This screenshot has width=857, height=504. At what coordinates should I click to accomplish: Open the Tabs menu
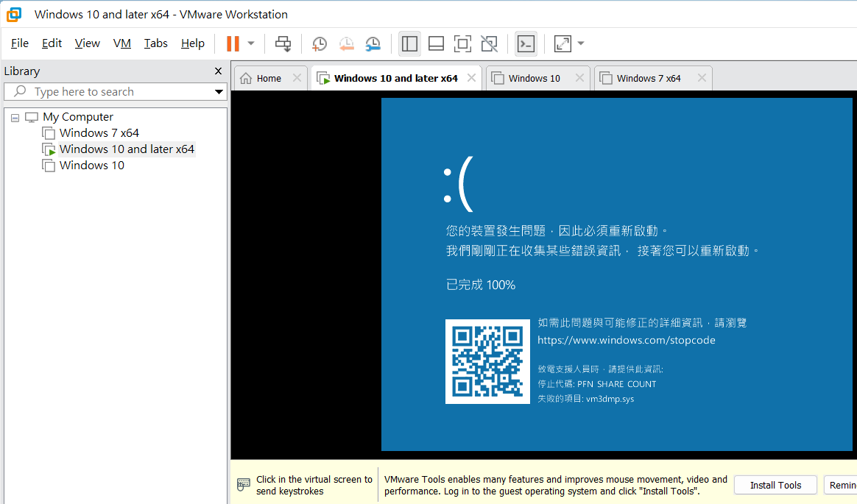pos(156,43)
